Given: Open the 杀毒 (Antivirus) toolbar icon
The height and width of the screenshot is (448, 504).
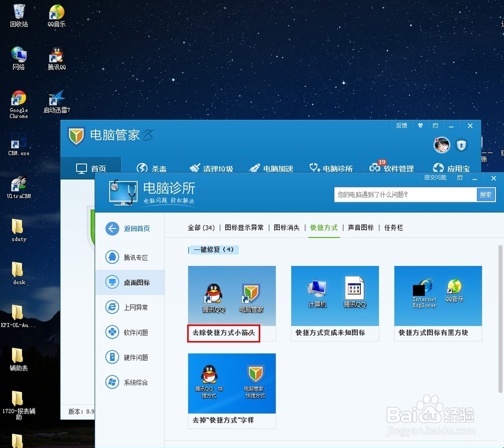Looking at the screenshot, I should click(x=153, y=166).
